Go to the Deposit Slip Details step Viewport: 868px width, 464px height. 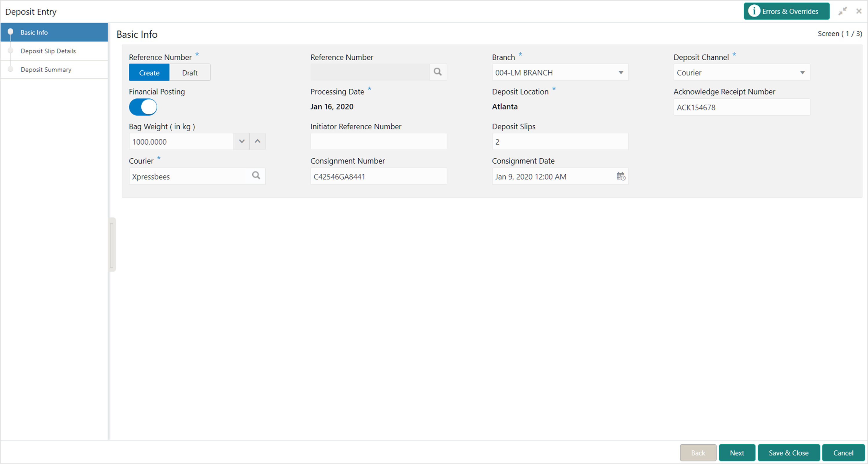48,51
